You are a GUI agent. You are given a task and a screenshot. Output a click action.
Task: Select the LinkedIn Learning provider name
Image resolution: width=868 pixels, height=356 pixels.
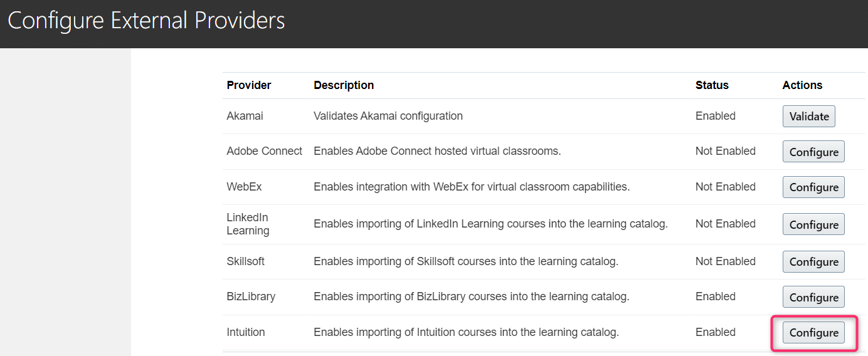(x=248, y=224)
